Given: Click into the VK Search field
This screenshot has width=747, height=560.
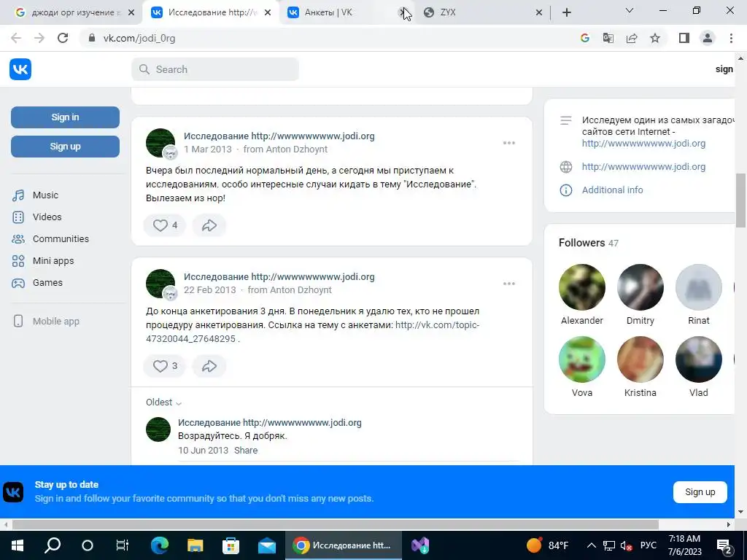Looking at the screenshot, I should pyautogui.click(x=215, y=69).
